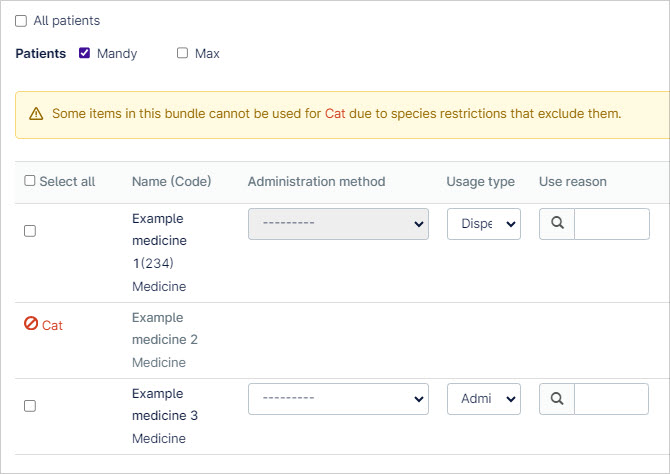
Task: Select the Example medicine 3 row checkbox
Action: tap(30, 406)
